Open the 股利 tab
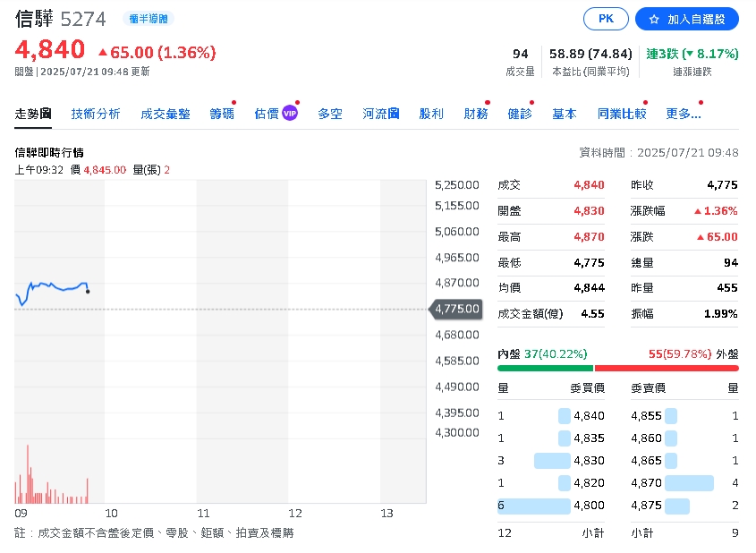The height and width of the screenshot is (553, 756). 432,114
